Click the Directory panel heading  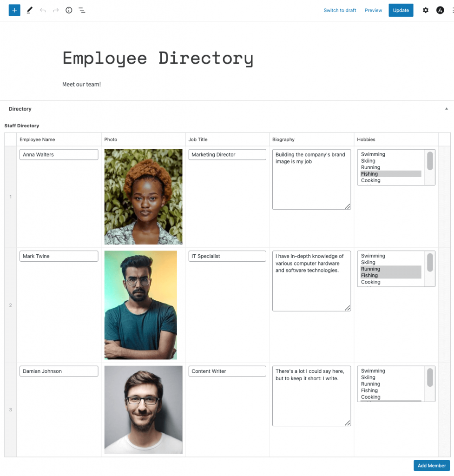(x=20, y=109)
